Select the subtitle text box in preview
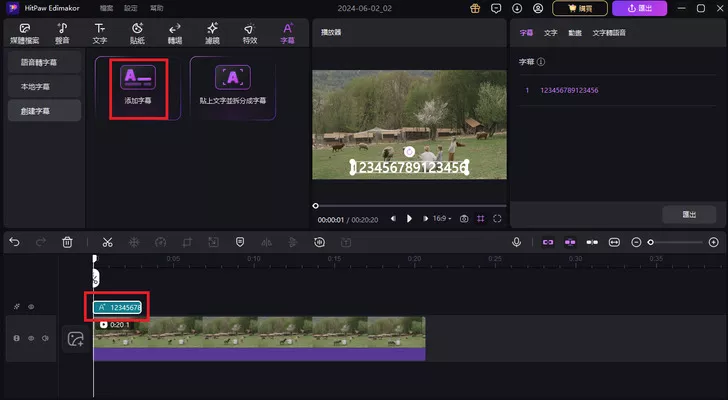 point(410,168)
